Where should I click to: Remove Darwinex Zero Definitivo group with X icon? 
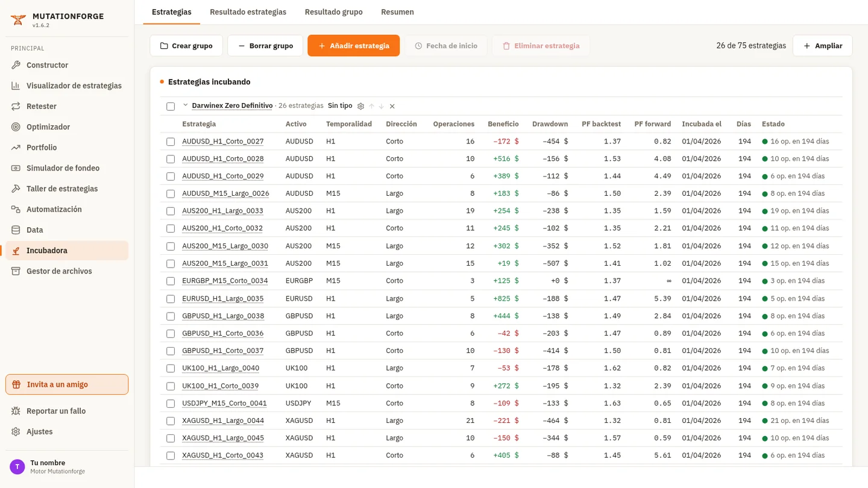pos(392,106)
